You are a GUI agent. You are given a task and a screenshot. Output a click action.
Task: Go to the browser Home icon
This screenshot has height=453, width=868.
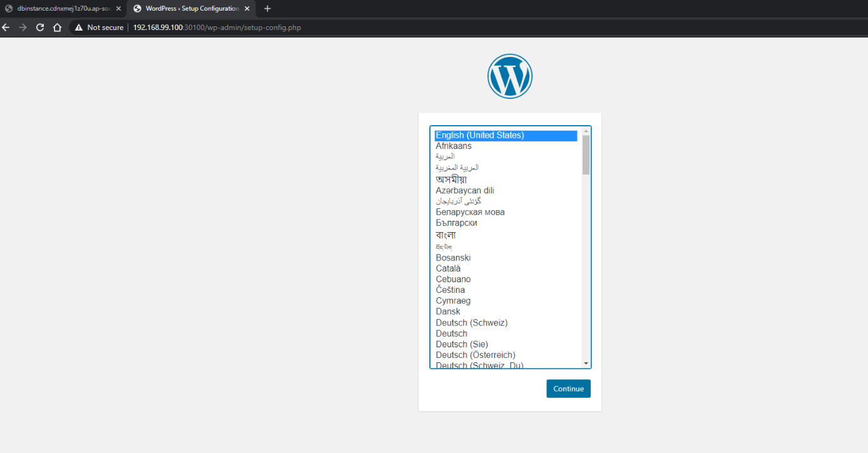[x=57, y=28]
